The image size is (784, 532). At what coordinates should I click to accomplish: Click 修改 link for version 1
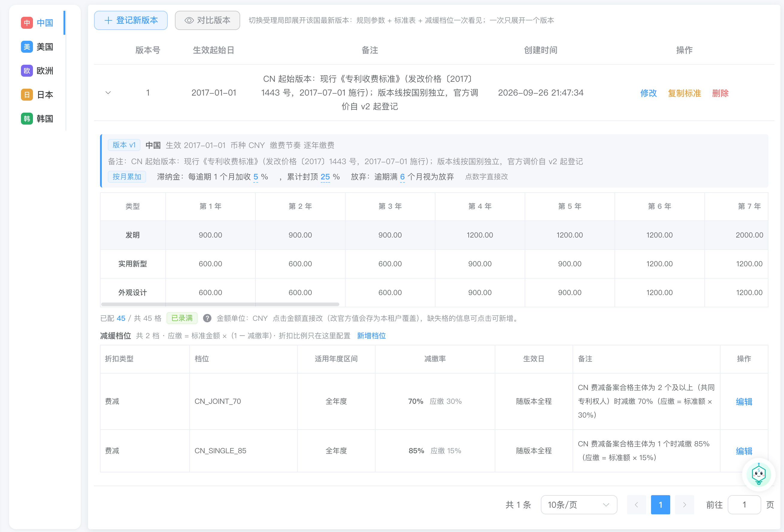click(x=648, y=93)
